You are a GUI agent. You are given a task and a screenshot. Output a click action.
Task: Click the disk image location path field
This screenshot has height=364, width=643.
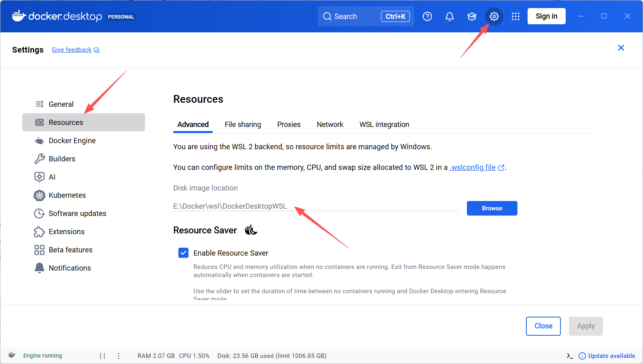click(316, 206)
